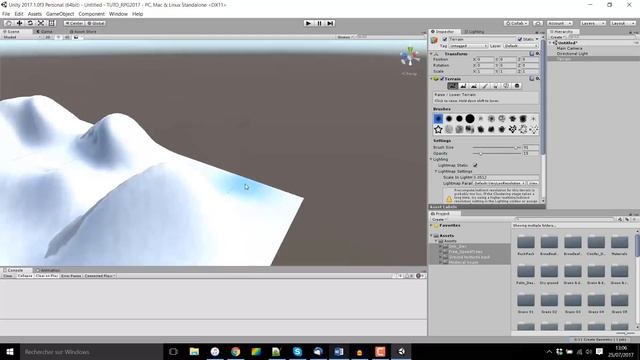This screenshot has width=640, height=360.
Task: Toggle the Lightmap Static checkbox
Action: [x=475, y=165]
